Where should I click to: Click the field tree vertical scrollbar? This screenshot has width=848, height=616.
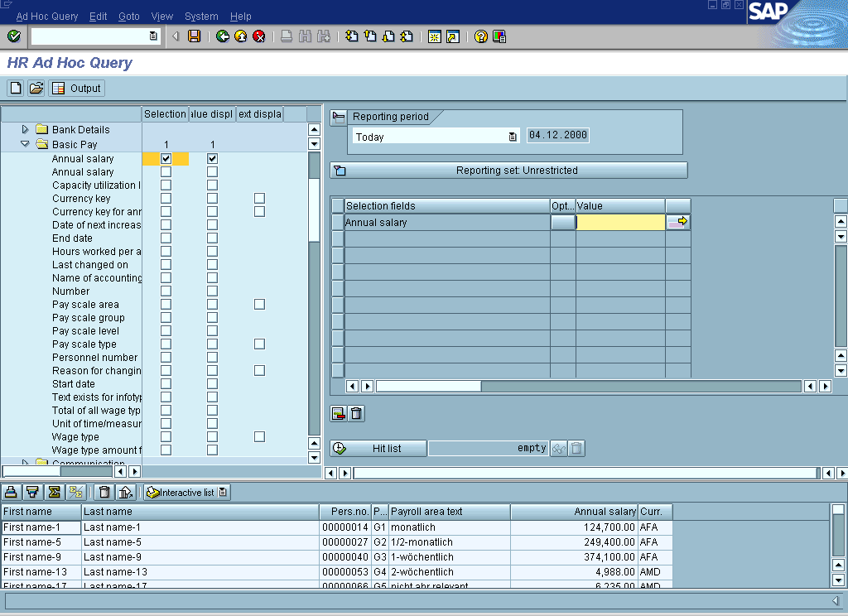coord(314,293)
